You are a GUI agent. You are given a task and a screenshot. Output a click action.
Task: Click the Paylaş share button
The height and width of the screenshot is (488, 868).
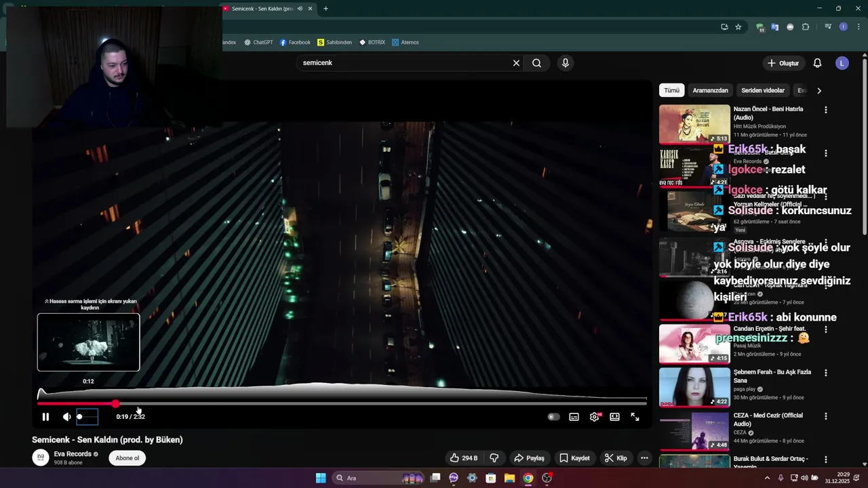coord(529,458)
